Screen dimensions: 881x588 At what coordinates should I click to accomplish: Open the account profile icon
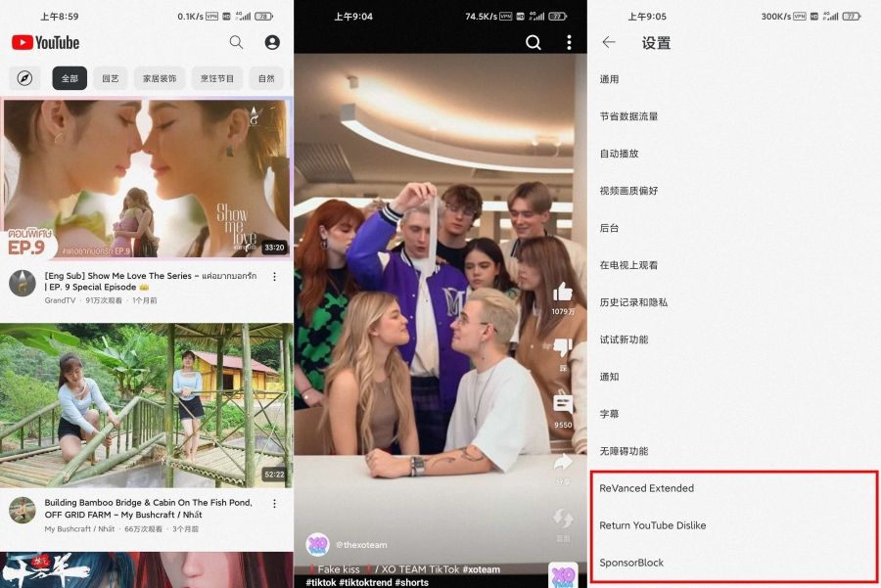(x=272, y=42)
